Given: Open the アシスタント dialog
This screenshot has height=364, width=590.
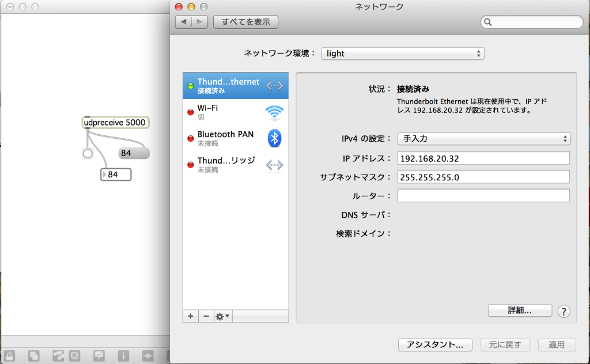Looking at the screenshot, I should point(435,344).
